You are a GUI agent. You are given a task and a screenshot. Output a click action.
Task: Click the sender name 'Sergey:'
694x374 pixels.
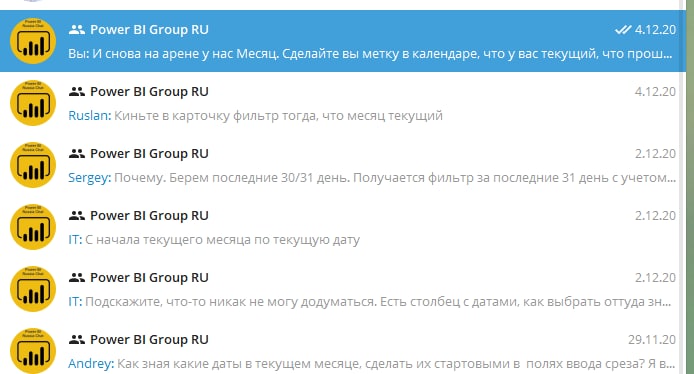coord(90,178)
